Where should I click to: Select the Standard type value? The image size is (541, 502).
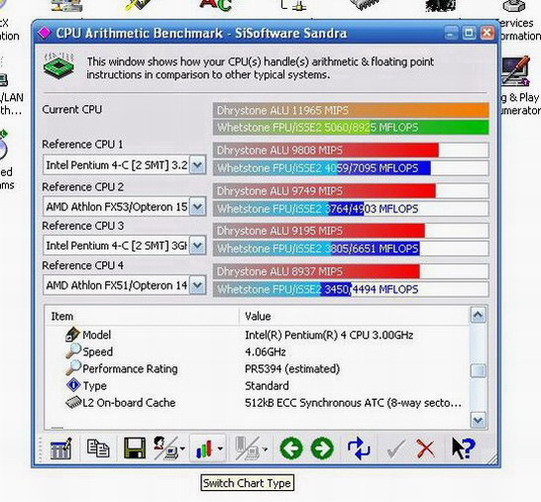pyautogui.click(x=267, y=386)
